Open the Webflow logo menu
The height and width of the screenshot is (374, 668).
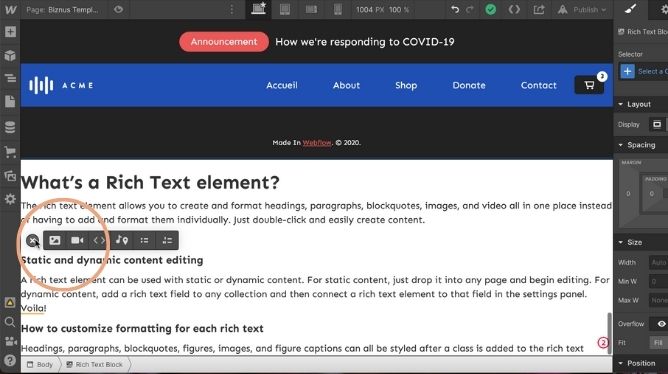[x=10, y=9]
